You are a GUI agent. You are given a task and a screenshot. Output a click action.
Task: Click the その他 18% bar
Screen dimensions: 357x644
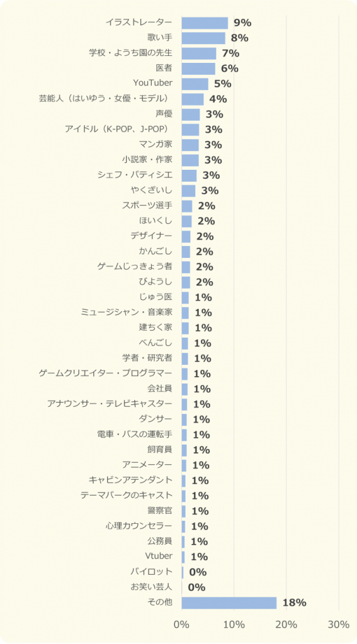229,603
